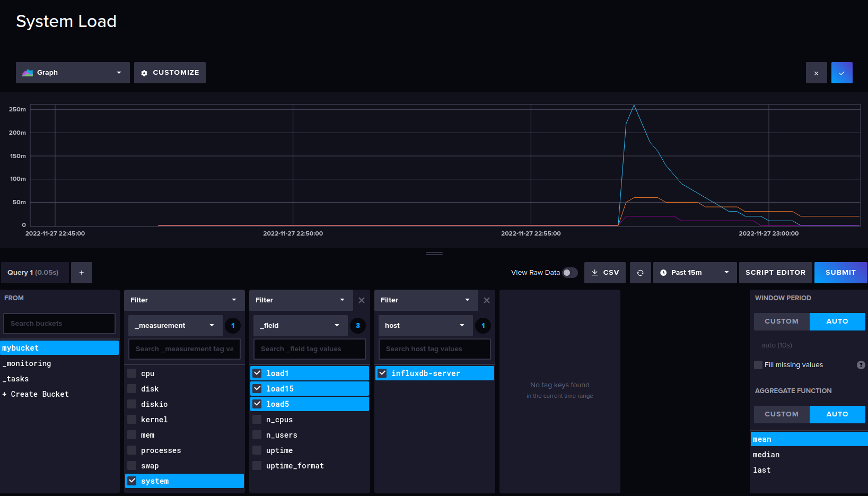868x496 pixels.
Task: Expand the Past 15m time range dropdown
Action: pyautogui.click(x=695, y=273)
